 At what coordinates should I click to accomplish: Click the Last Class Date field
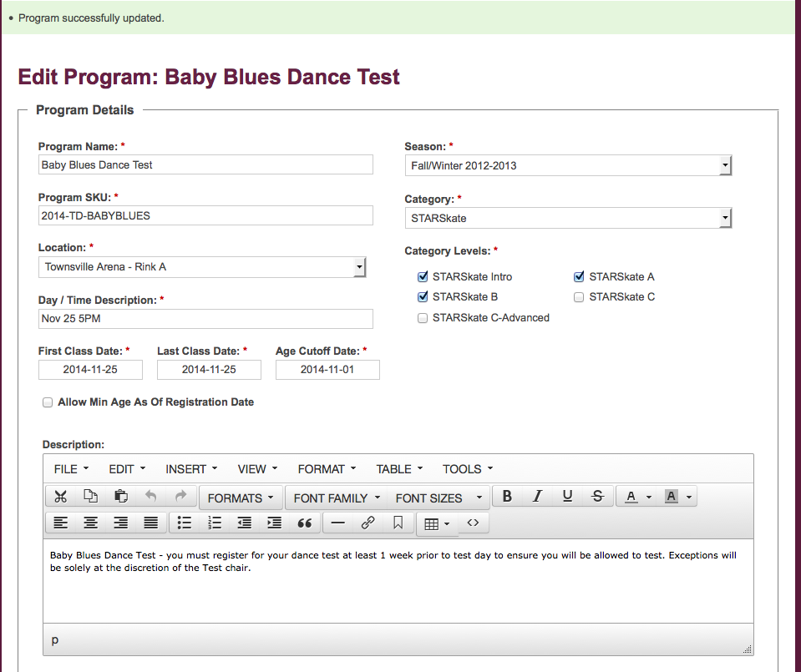(209, 370)
